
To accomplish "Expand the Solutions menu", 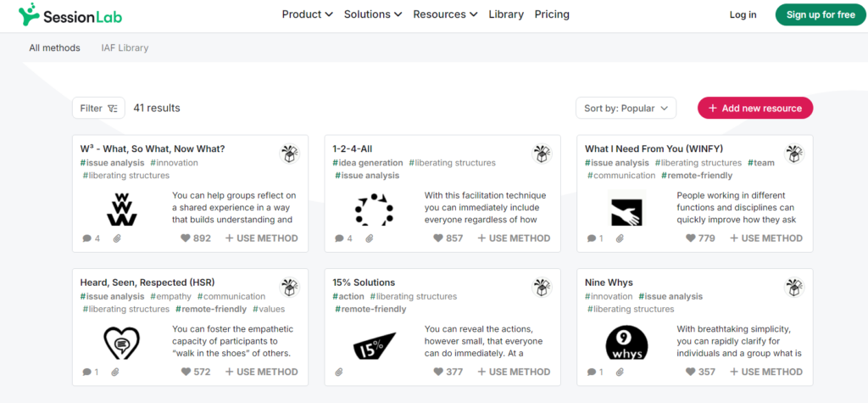I will tap(373, 14).
